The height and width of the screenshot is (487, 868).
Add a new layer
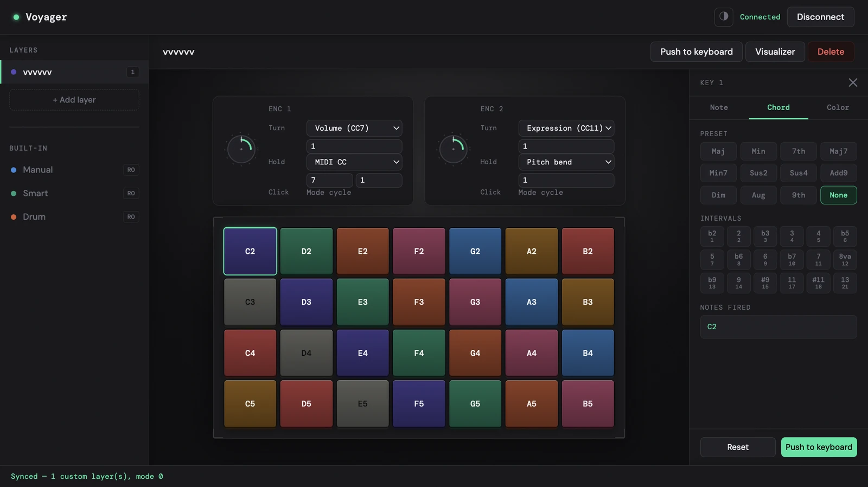pos(74,100)
